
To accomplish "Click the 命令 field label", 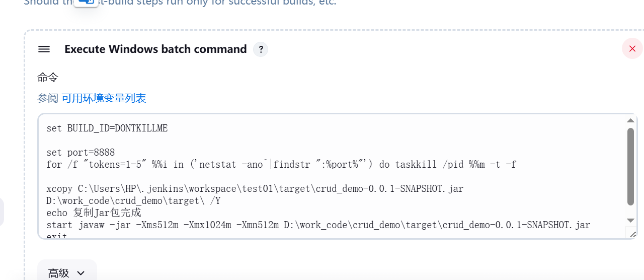I will [48, 78].
